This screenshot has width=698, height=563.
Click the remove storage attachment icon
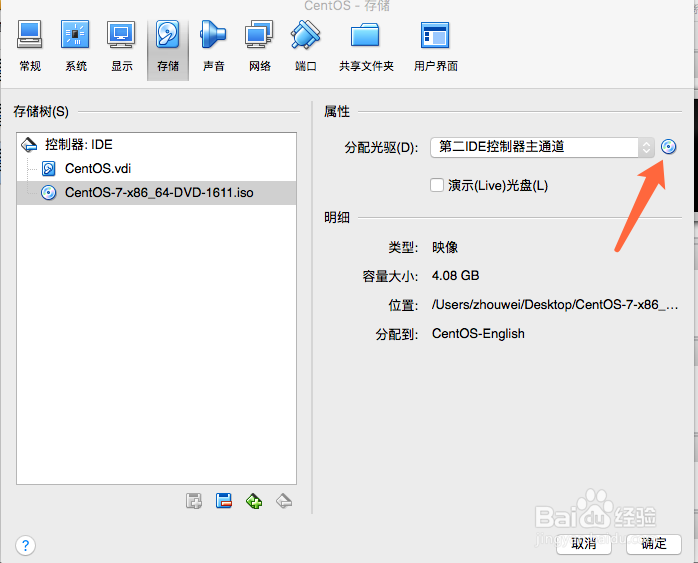click(x=223, y=501)
